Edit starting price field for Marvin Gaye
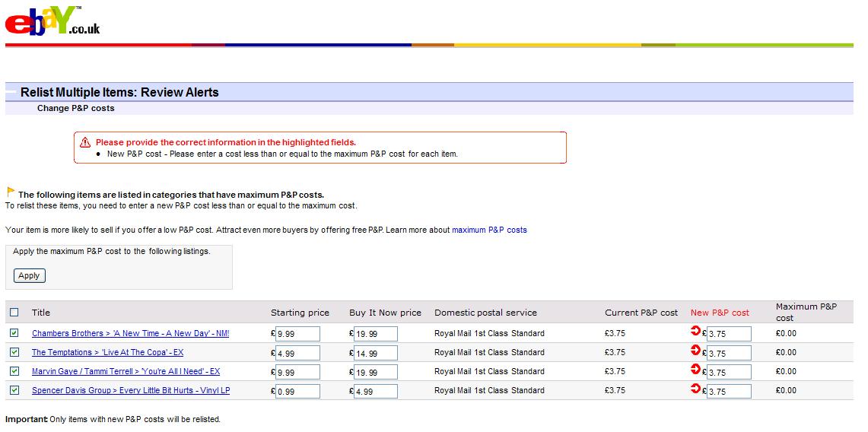 click(297, 372)
